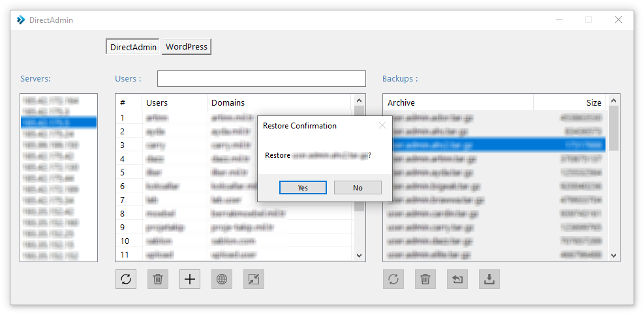Click the Users column header in the table
644x315 pixels.
coord(175,102)
